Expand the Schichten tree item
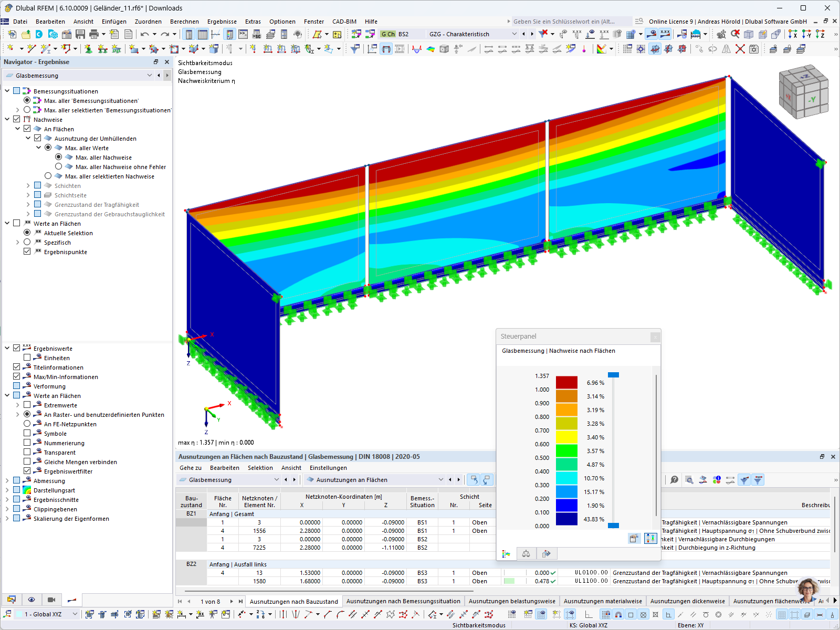Viewport: 840px width, 630px height. [x=28, y=185]
